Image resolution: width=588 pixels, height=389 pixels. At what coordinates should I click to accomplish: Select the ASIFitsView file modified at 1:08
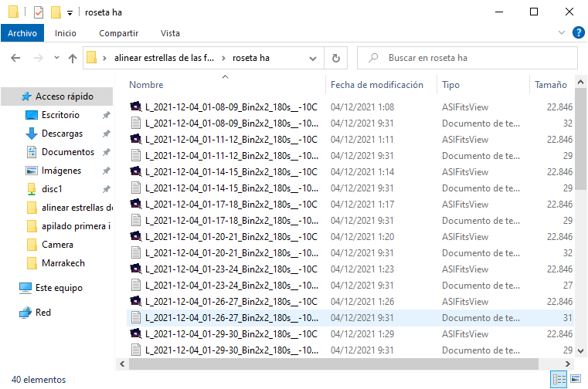[350, 107]
